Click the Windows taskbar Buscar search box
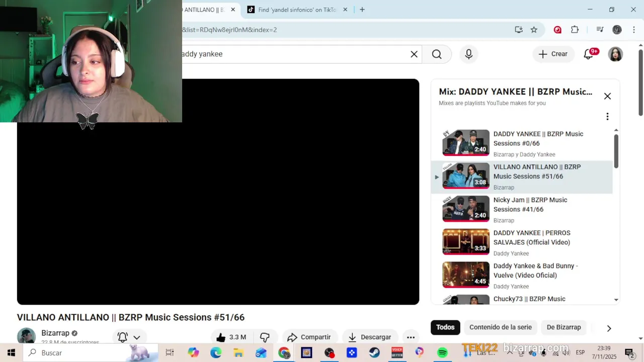This screenshot has height=362, width=644. point(91,353)
